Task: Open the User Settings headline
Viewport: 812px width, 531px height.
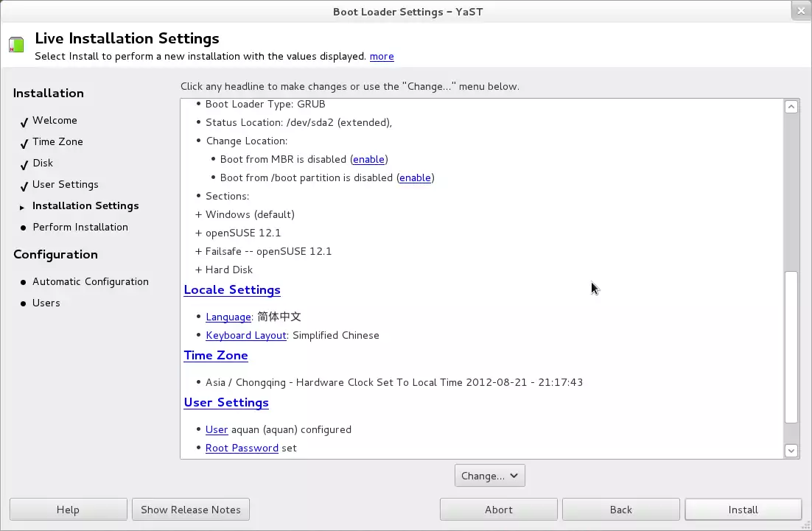Action: [226, 402]
